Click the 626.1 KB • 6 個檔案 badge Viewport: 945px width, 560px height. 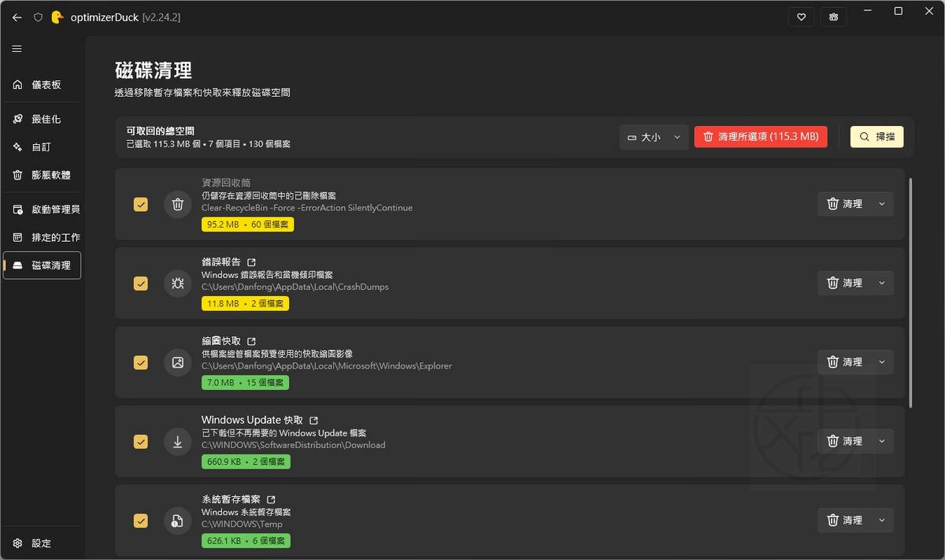click(246, 541)
